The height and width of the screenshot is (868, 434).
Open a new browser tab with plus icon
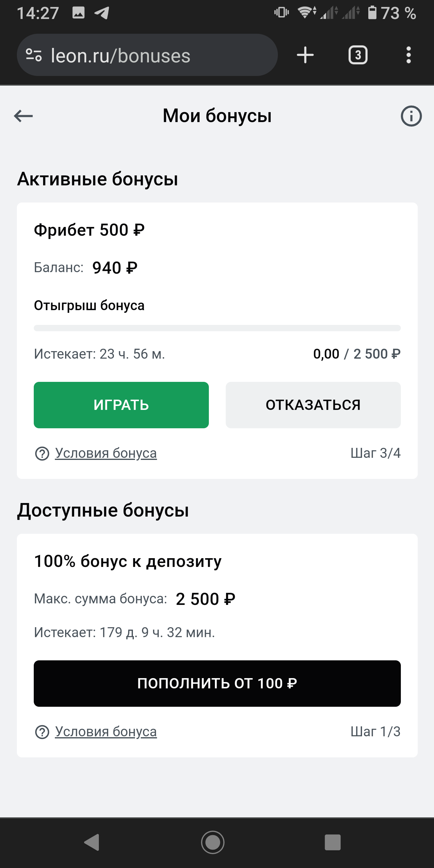click(x=305, y=55)
